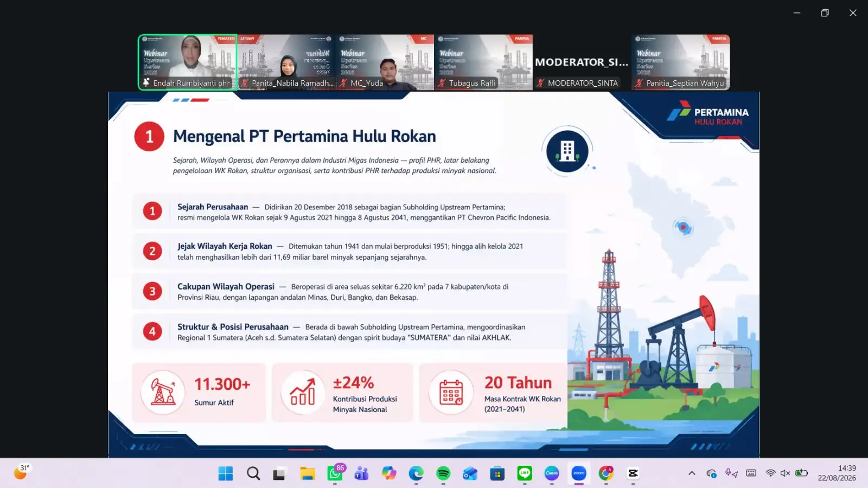The image size is (868, 488).
Task: Show hidden system tray icons
Action: pos(692,473)
